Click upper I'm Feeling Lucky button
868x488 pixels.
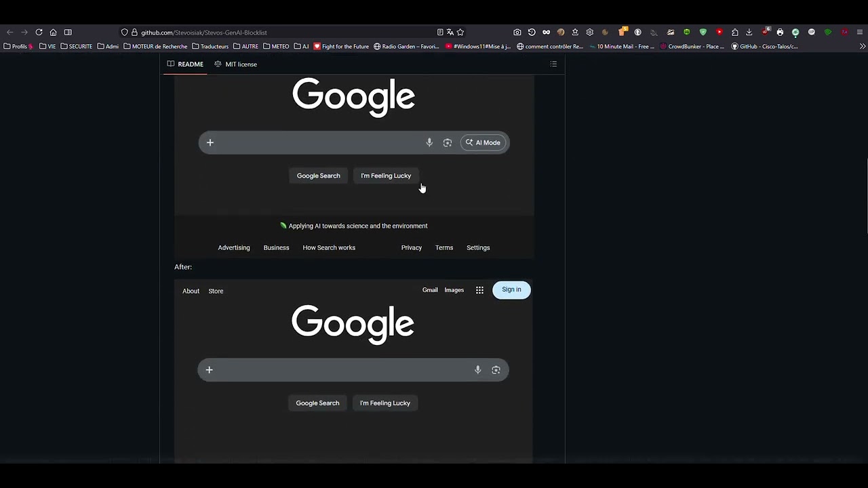pos(386,176)
